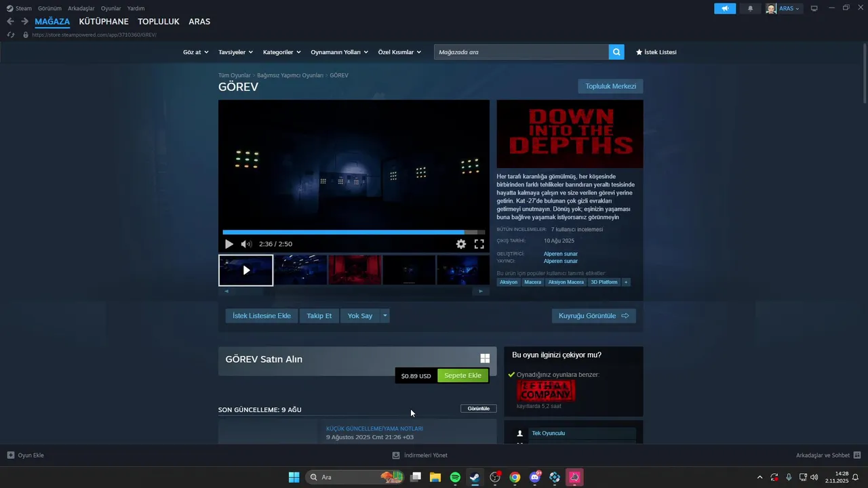
Task: Show hidden system tray icons
Action: click(x=759, y=477)
